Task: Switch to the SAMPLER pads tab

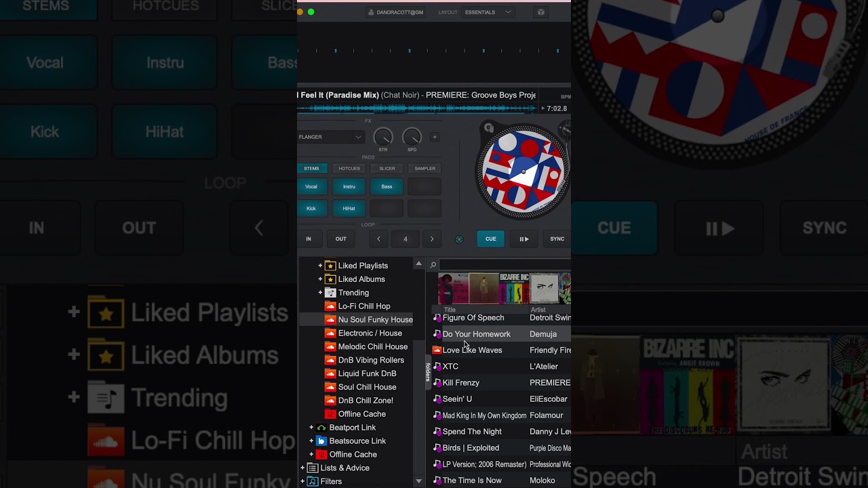Action: [x=425, y=169]
